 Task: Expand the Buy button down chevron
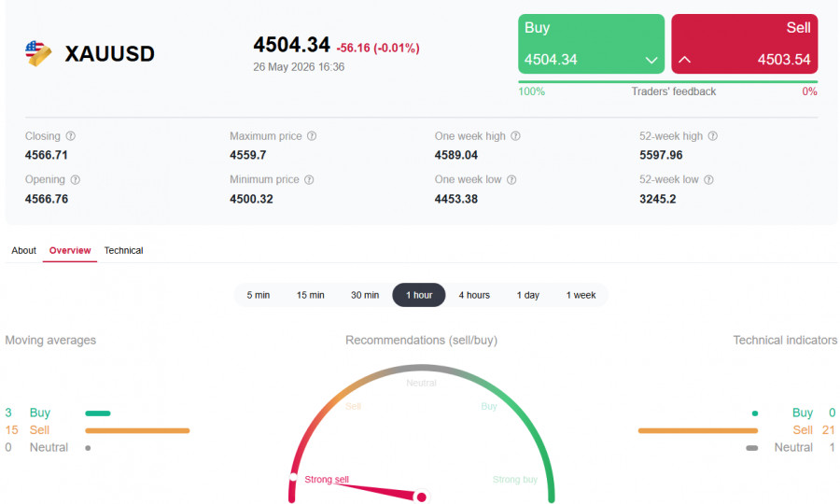tap(651, 60)
